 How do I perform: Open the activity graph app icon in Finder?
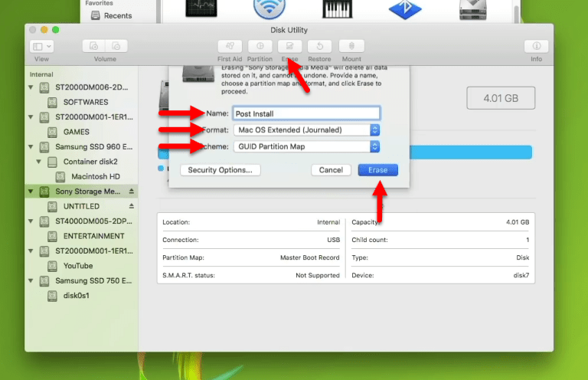point(201,8)
